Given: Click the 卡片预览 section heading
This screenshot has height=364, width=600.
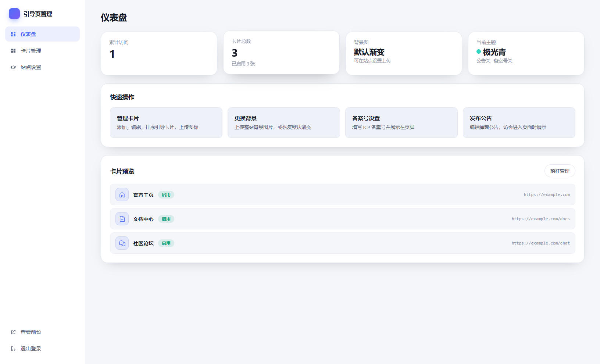Looking at the screenshot, I should [x=122, y=171].
